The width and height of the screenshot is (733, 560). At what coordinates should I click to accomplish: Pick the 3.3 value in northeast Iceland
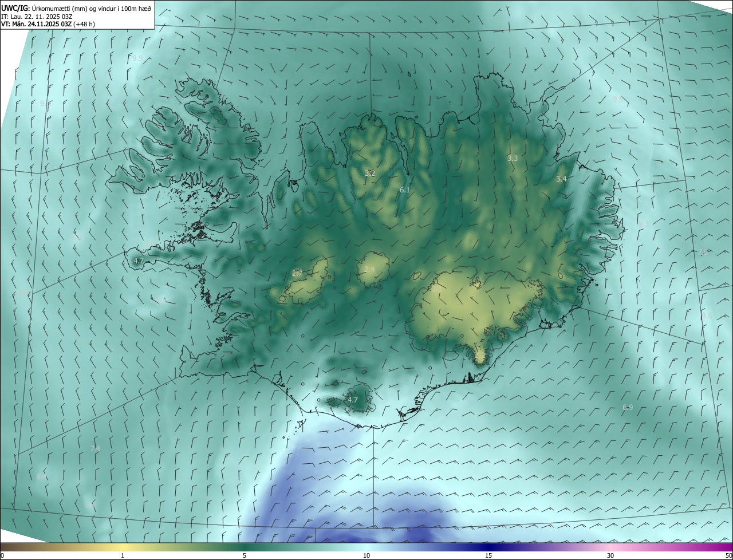(513, 158)
